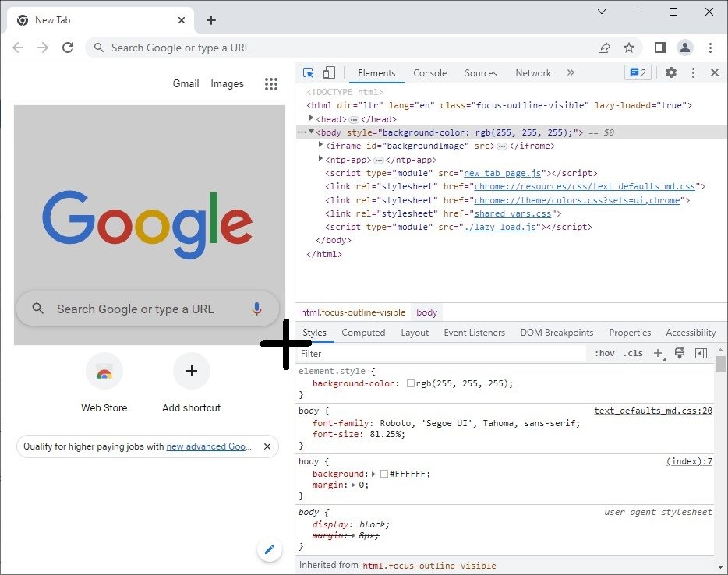This screenshot has height=575, width=728.
Task: Open the tab search chevron
Action: click(x=602, y=12)
